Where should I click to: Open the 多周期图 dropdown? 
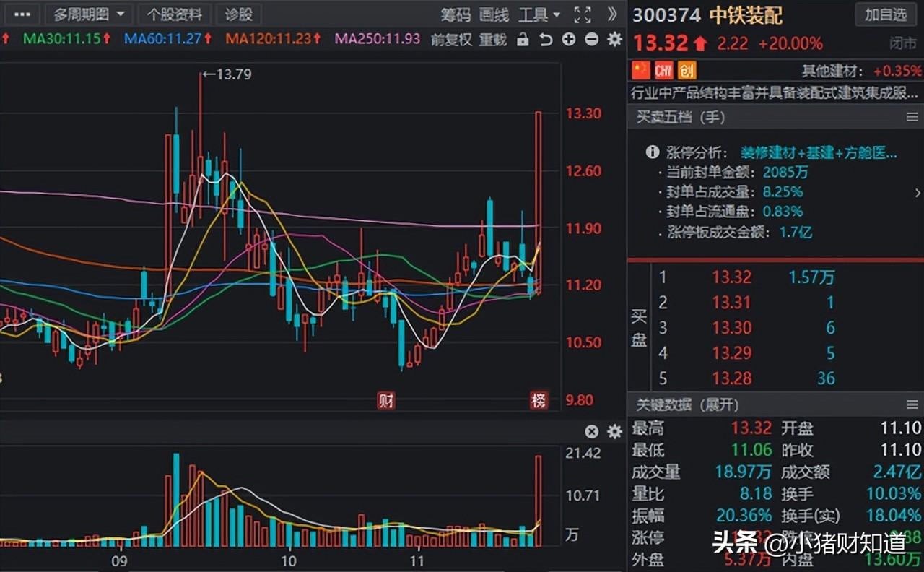[89, 14]
